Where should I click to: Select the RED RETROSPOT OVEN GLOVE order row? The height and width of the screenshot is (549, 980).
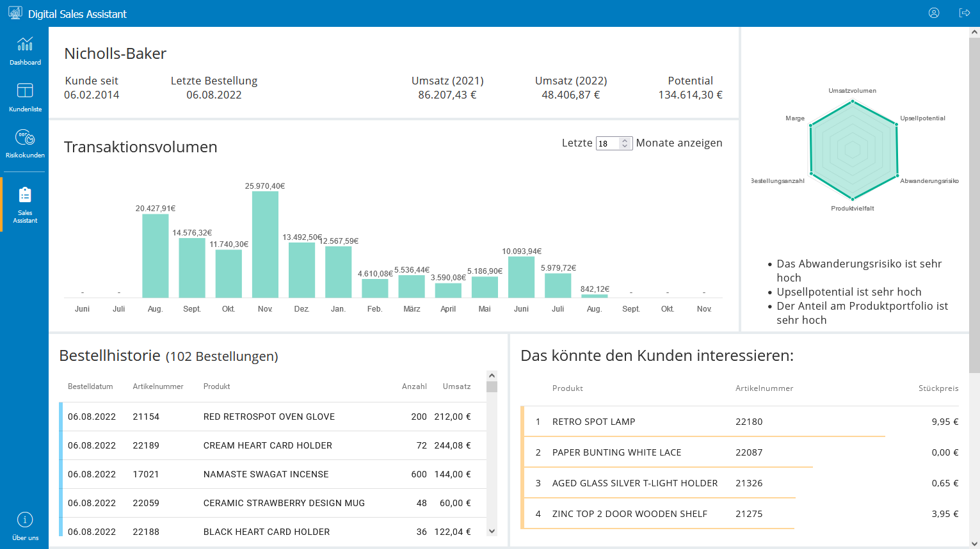[269, 417]
